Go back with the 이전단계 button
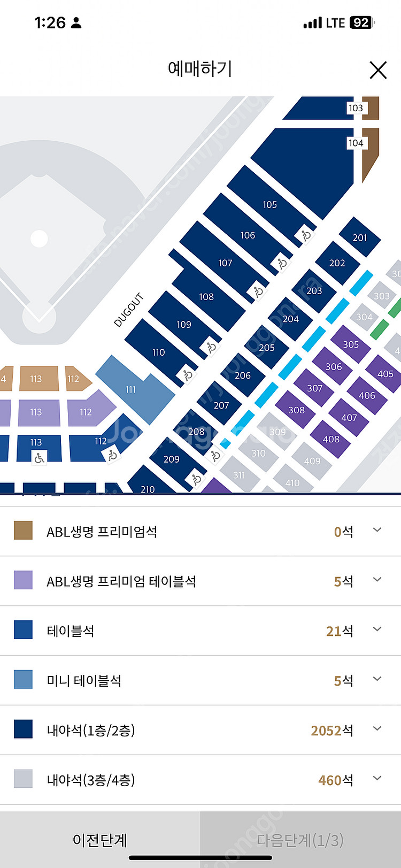Viewport: 401px width, 868px height. 100,840
